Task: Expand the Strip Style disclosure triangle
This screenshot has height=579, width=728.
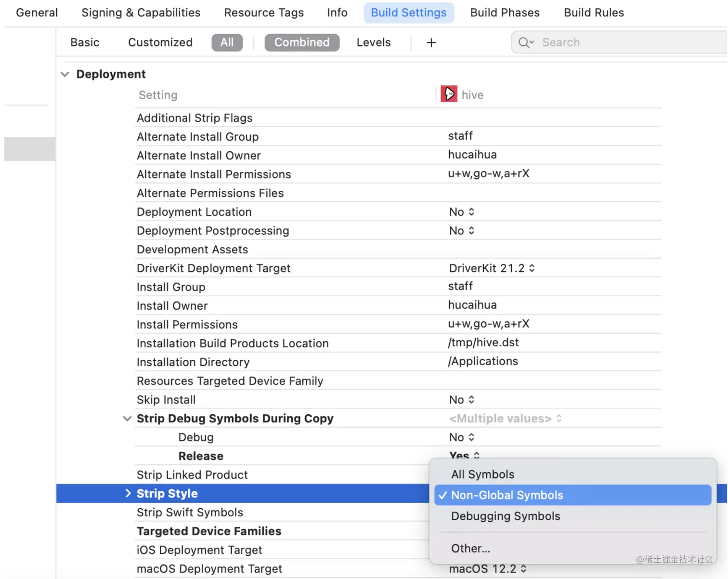Action: (x=128, y=493)
